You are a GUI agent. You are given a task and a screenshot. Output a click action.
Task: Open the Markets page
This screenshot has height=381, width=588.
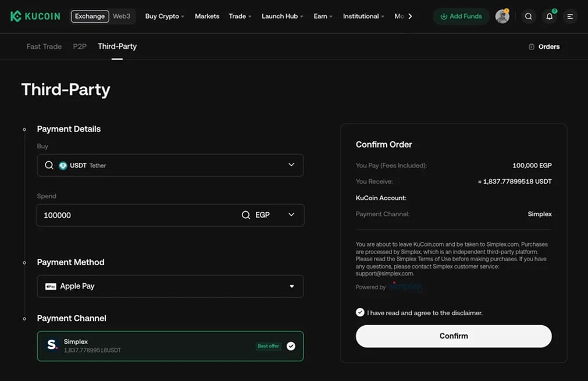tap(207, 16)
